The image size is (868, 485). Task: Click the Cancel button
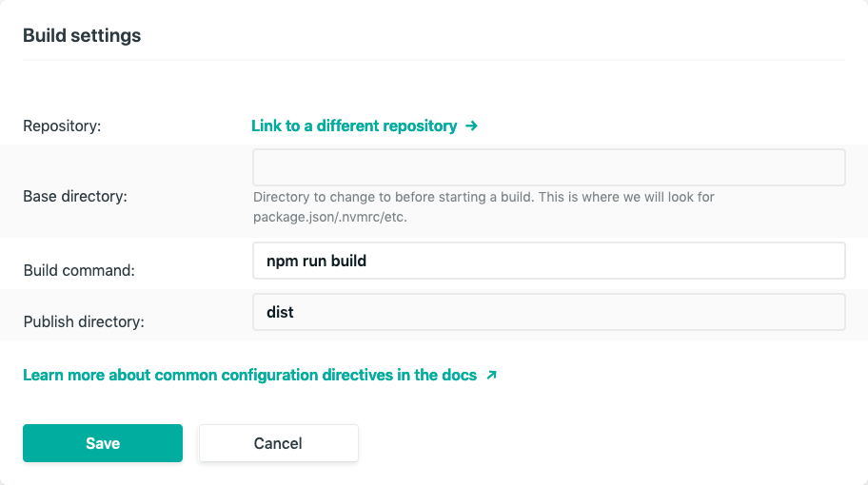click(x=279, y=443)
